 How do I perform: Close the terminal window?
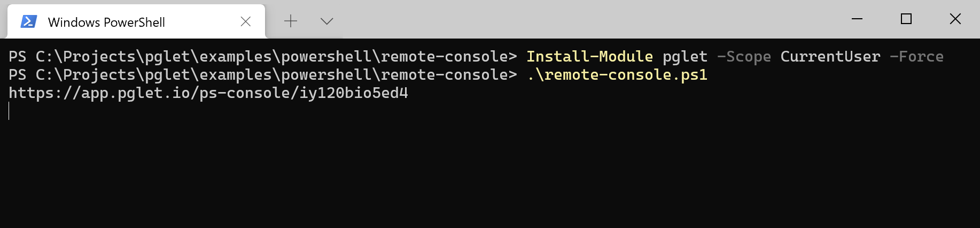(x=955, y=19)
